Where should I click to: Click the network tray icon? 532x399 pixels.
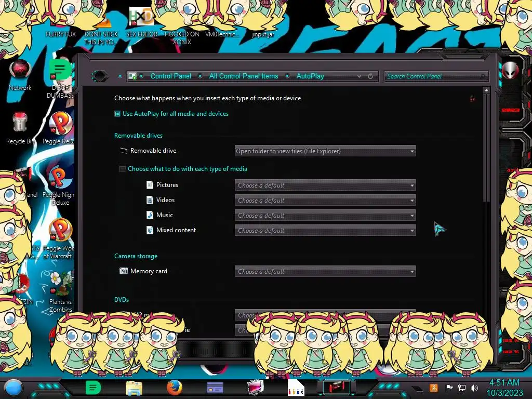click(462, 388)
